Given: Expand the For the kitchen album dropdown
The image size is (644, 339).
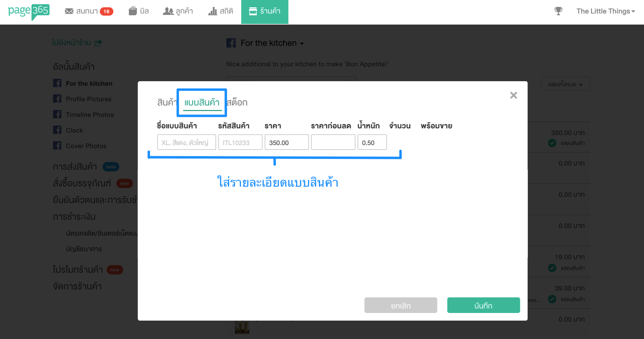Looking at the screenshot, I should point(272,43).
